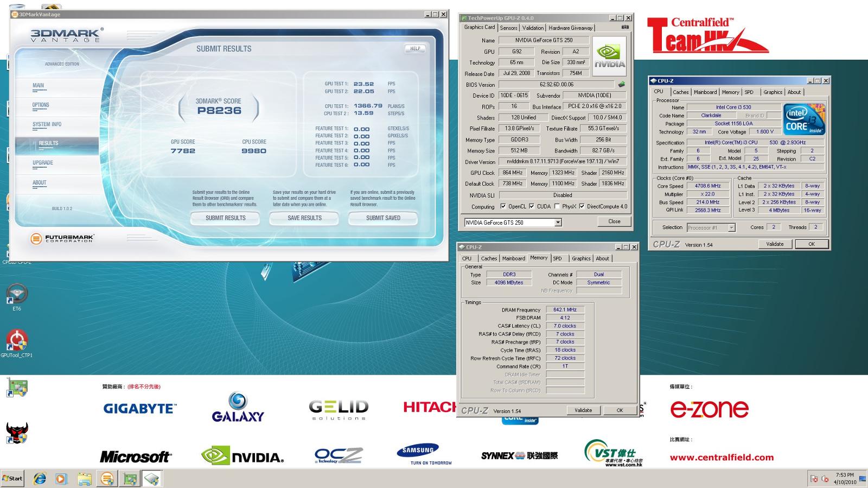Click the Intel Core i3 logo in CPU-Z
This screenshot has height=488, width=868.
tap(805, 119)
